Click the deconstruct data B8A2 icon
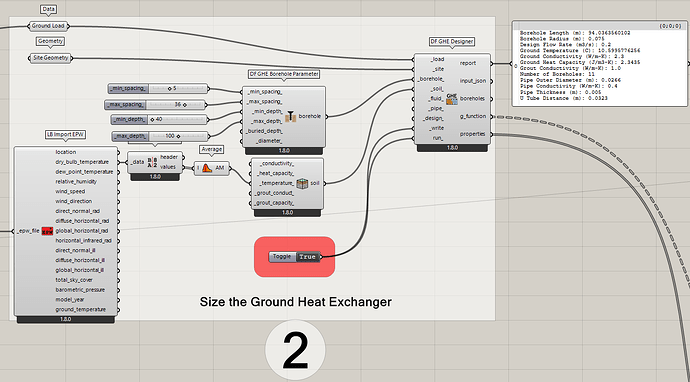690x382 pixels. [x=152, y=162]
